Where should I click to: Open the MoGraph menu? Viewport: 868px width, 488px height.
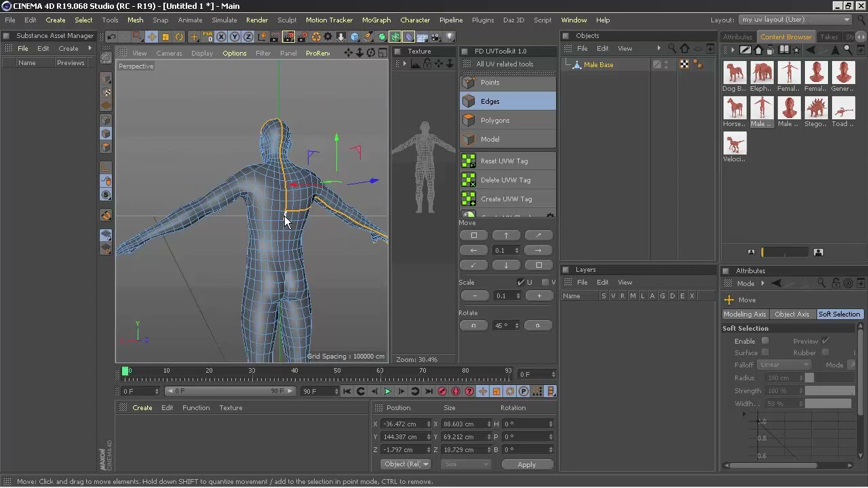coord(376,20)
